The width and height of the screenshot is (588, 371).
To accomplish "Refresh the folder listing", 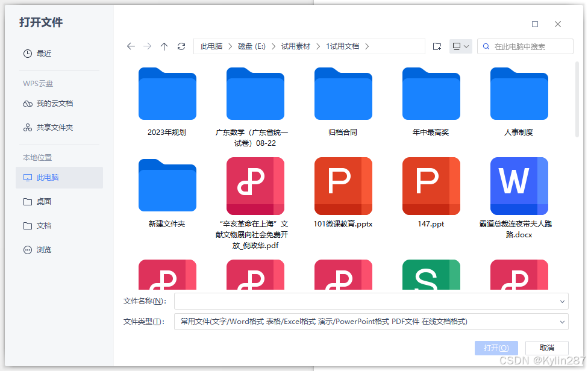I will [181, 46].
